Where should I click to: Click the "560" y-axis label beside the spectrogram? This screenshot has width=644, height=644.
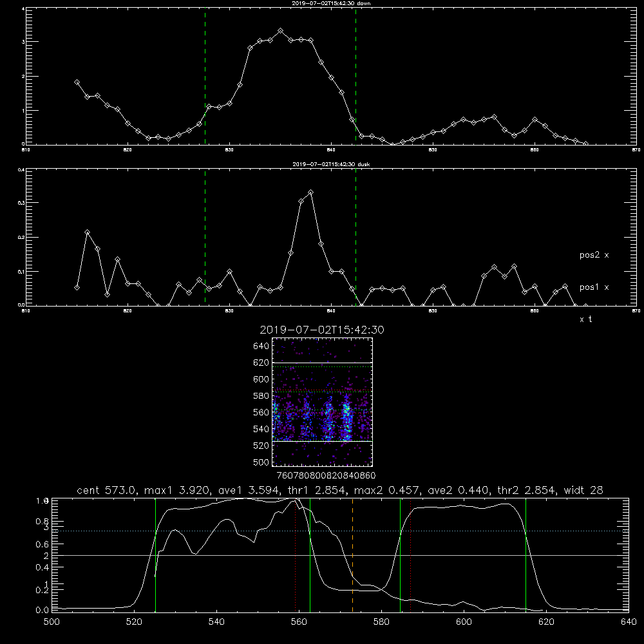click(261, 412)
